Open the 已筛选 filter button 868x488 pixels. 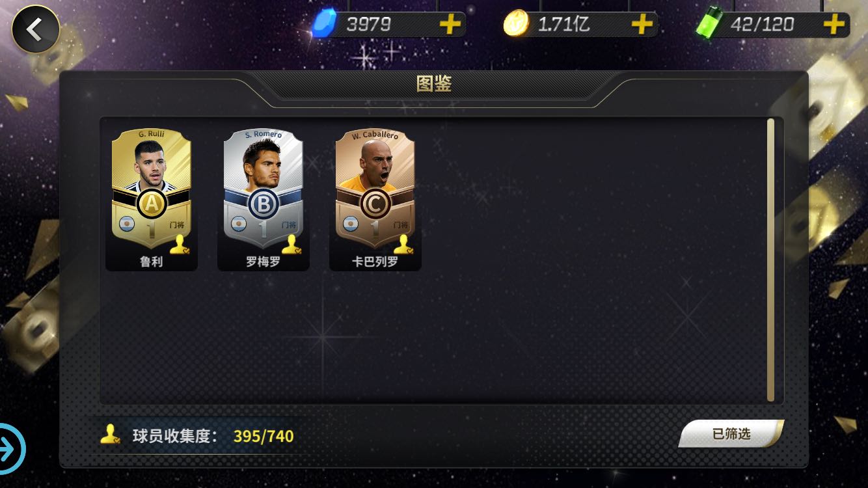click(x=731, y=433)
